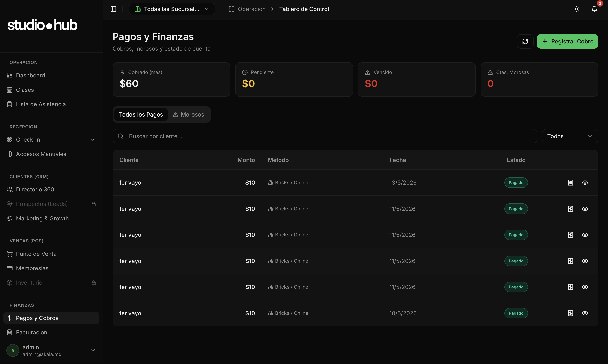Screen dimensions: 608x364
Task: Click the Pagado status badge on first row
Action: tap(516, 182)
